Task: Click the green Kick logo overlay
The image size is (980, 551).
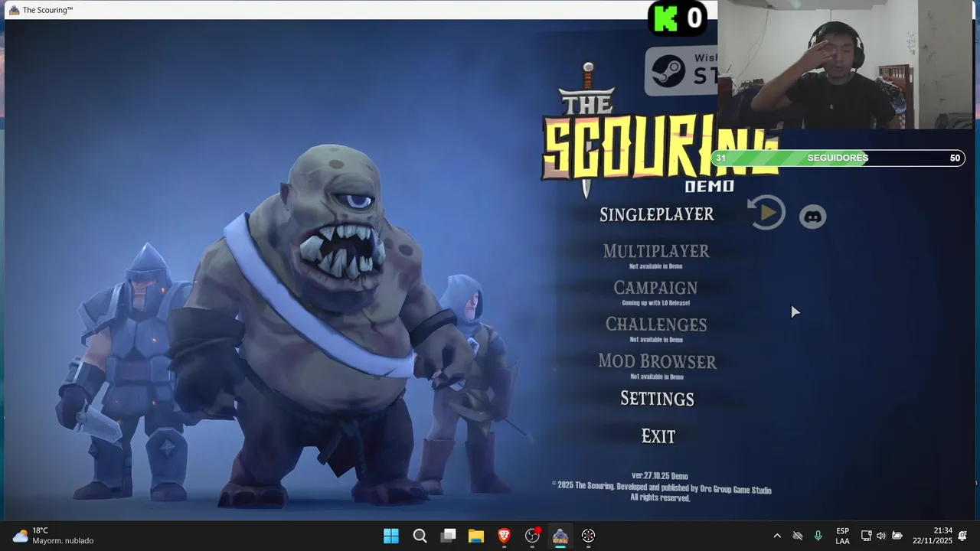Action: point(665,18)
